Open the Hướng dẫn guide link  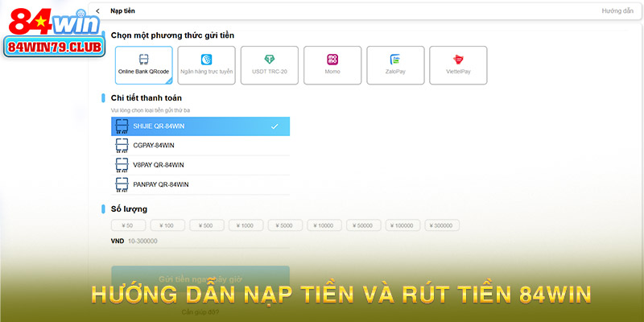tap(617, 11)
